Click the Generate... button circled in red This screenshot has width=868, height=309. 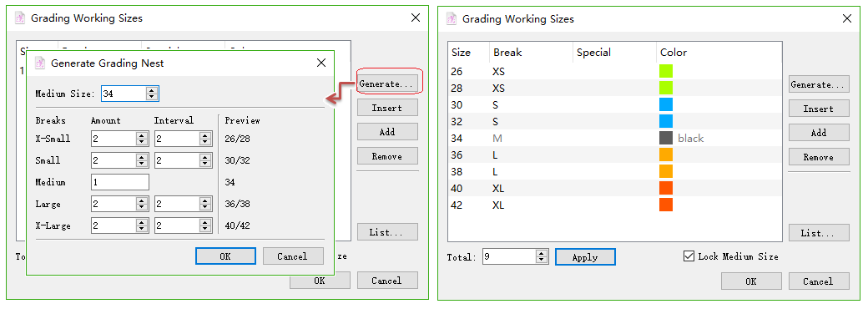pyautogui.click(x=387, y=84)
